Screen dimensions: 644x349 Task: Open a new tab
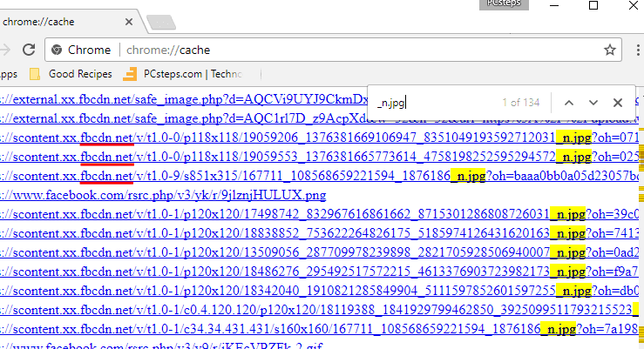point(161,23)
